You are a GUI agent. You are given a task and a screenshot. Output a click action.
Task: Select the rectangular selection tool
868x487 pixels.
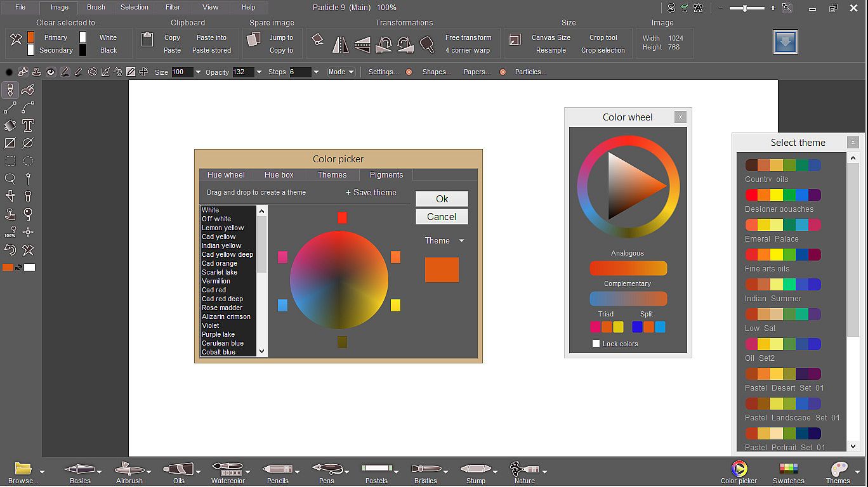coord(10,161)
